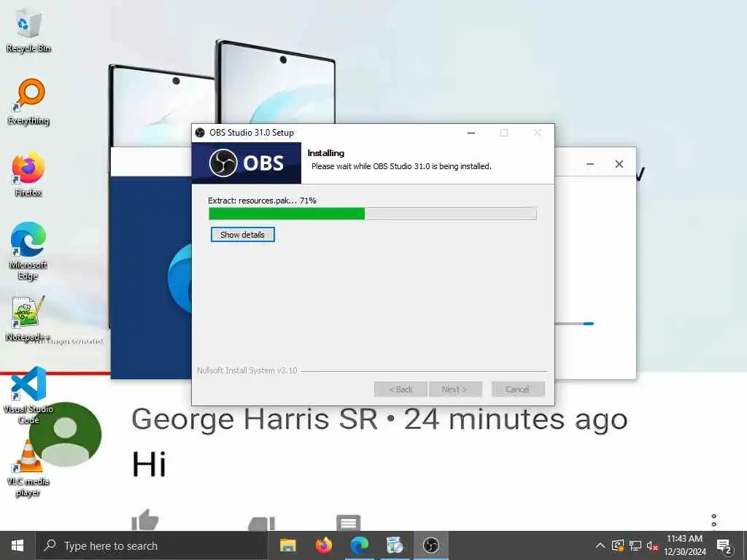This screenshot has width=747, height=560.
Task: Click the thumbs down icon under the comment
Action: 262,524
